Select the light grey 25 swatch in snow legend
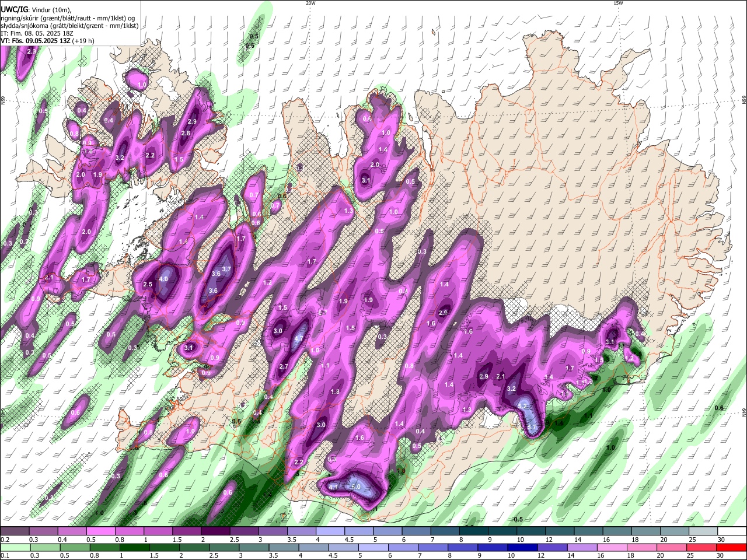Screen dimensions: 747x560 [x=702, y=531]
